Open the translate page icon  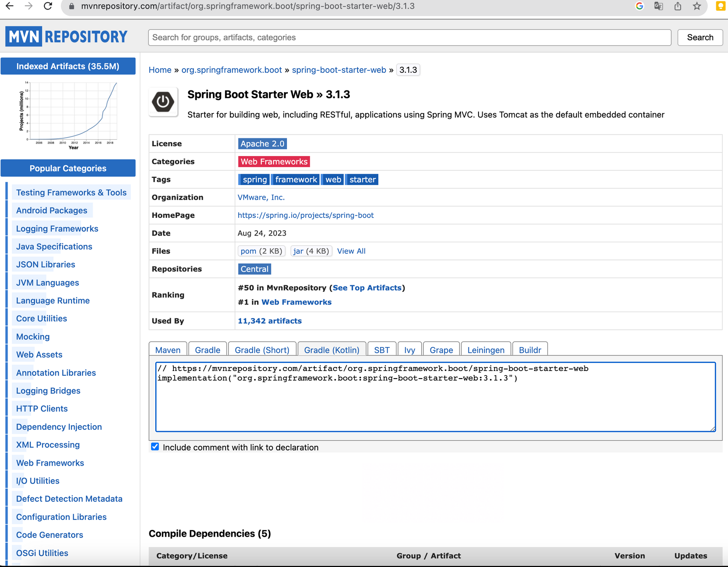pos(659,6)
